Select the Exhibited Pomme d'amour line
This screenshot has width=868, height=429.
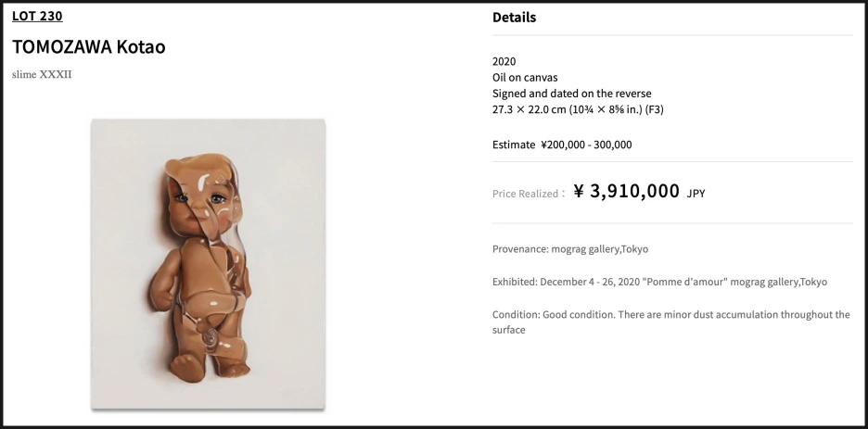click(x=660, y=282)
